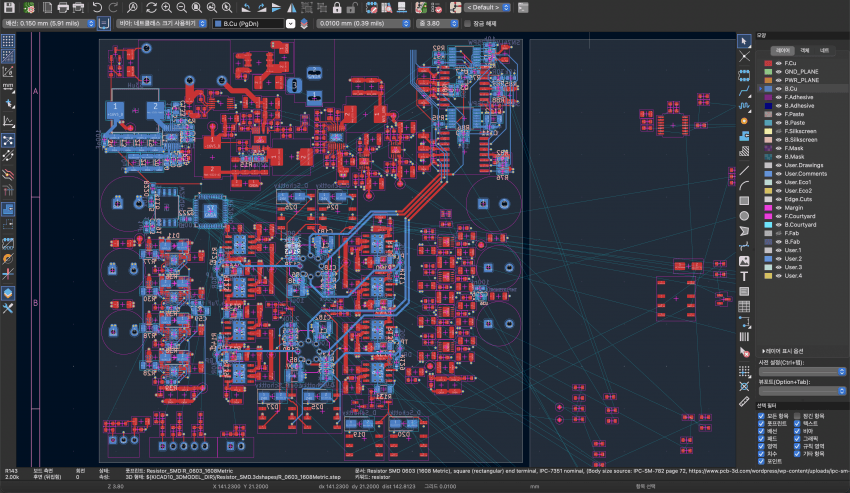Choose the Add Filled Zone tool
This screenshot has width=850, height=493.
pyautogui.click(x=744, y=136)
